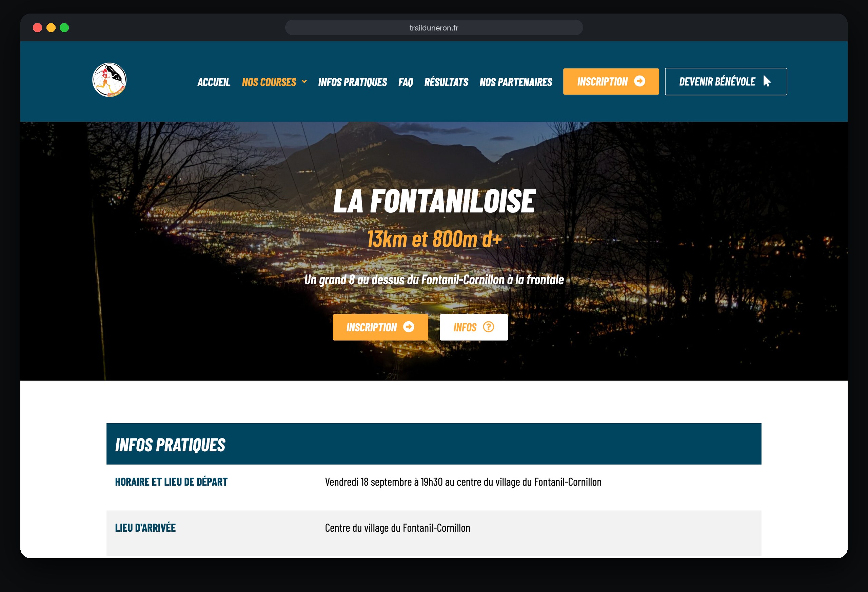Click the '13km et 800m d+' subtitle
Screen dimensions: 868x592
click(x=434, y=239)
